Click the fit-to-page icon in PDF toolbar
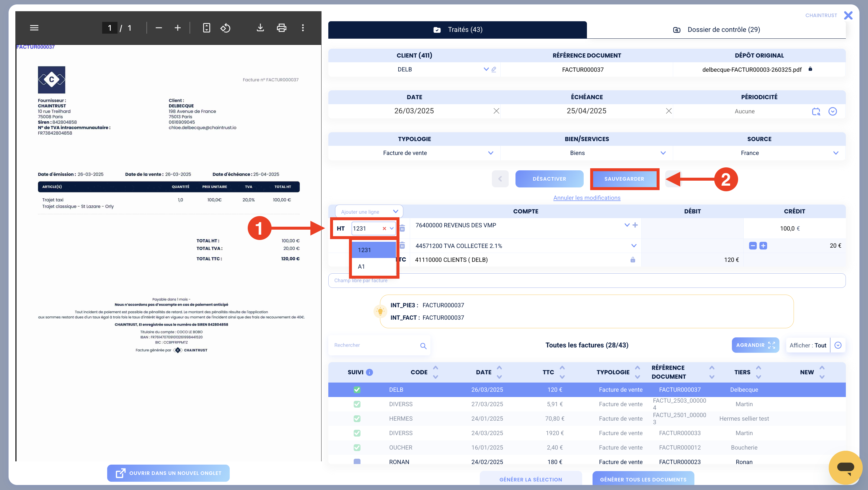 tap(207, 28)
